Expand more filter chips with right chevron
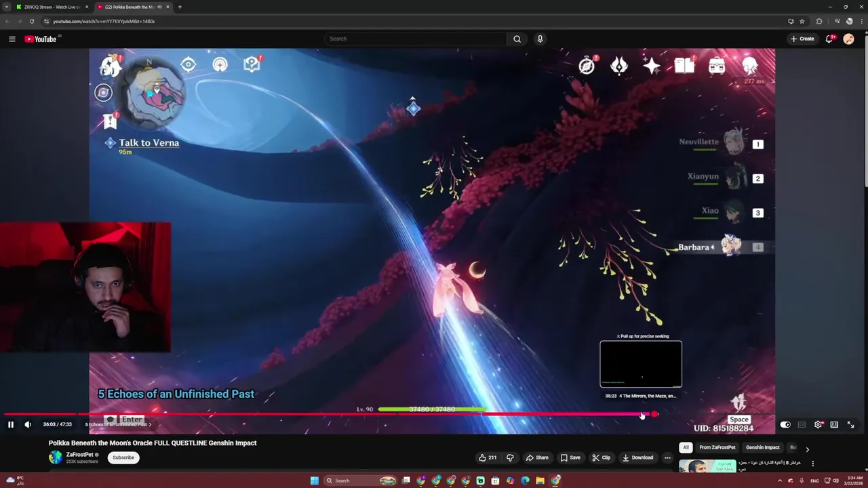This screenshot has width=868, height=488. 807,449
